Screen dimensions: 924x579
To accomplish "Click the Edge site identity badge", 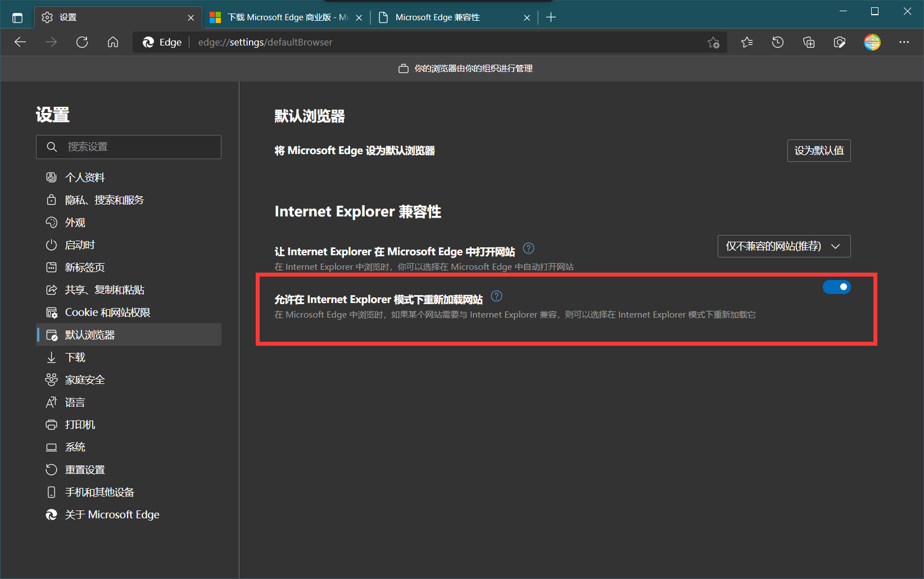I will click(162, 42).
